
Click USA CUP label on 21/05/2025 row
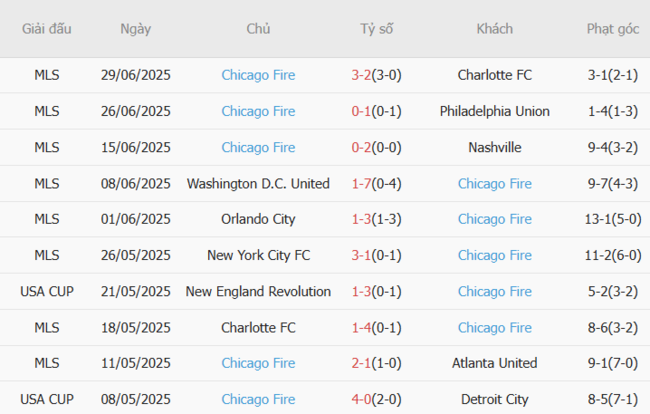pyautogui.click(x=47, y=291)
